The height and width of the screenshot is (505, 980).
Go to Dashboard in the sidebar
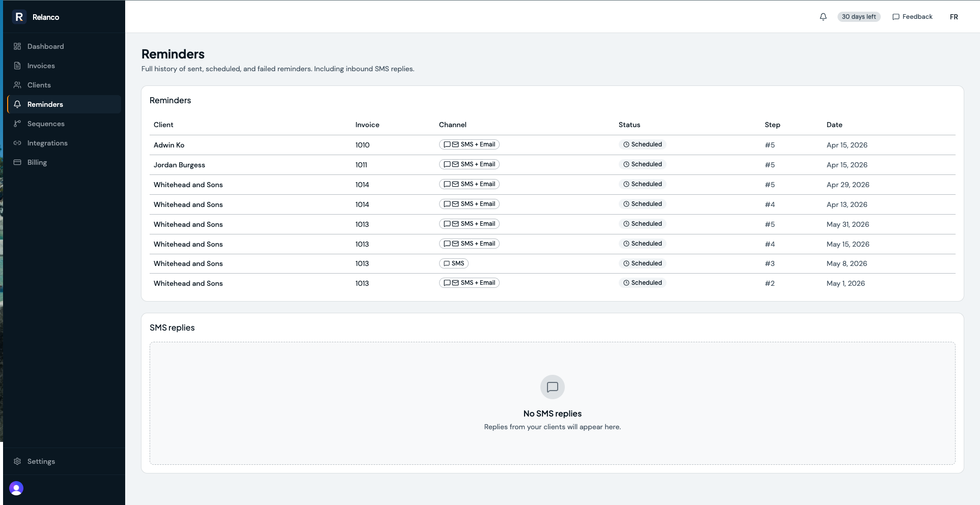64,46
